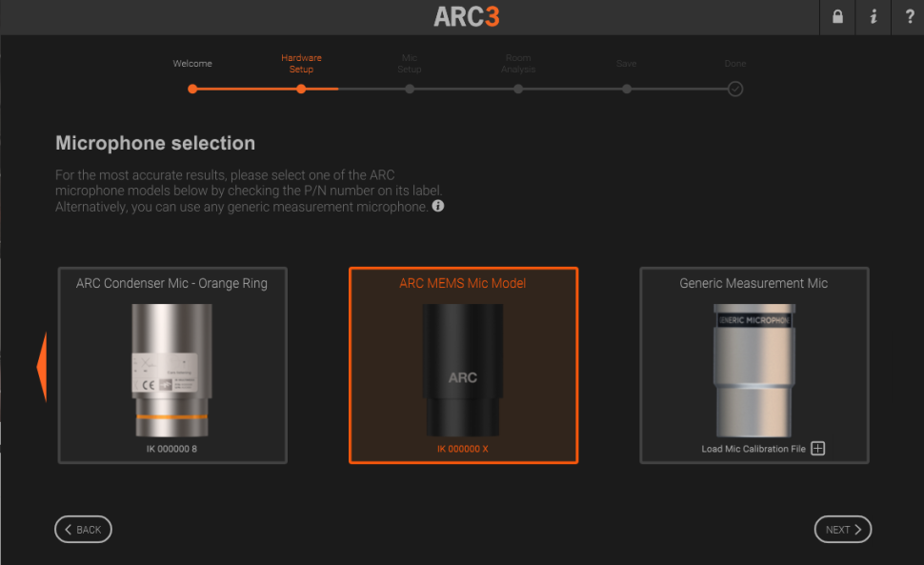The image size is (924, 565).
Task: Open the info icon in the header
Action: tap(874, 16)
